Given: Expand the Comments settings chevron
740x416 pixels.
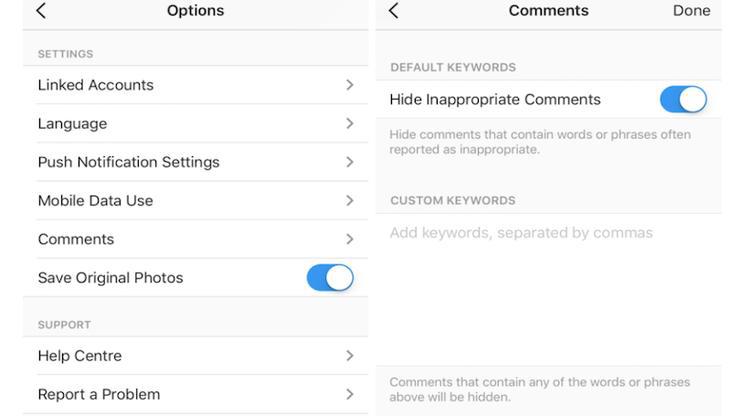Looking at the screenshot, I should click(x=349, y=239).
